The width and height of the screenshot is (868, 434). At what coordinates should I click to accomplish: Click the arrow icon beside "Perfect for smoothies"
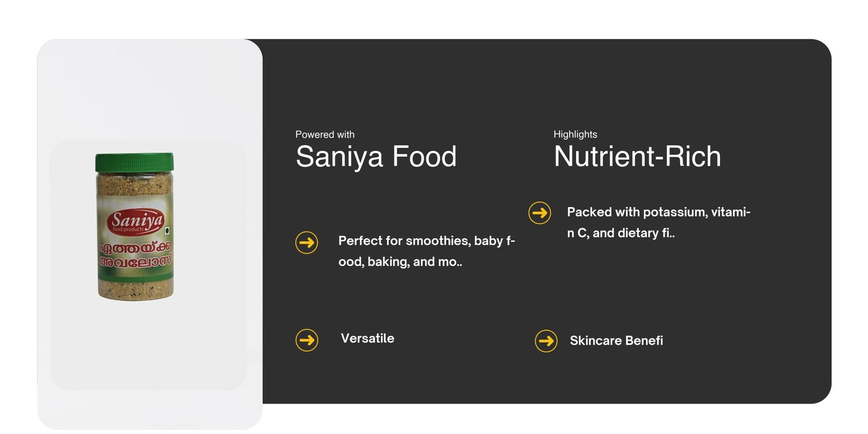(307, 242)
